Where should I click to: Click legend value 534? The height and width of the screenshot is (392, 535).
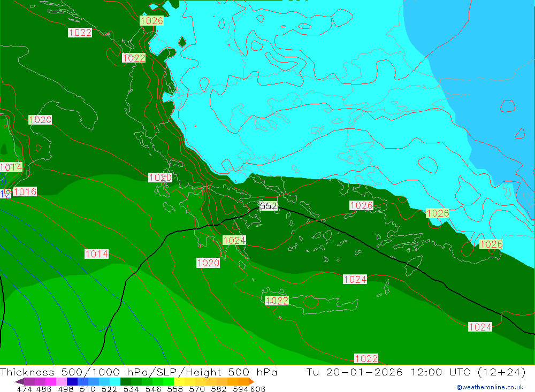[x=131, y=389]
